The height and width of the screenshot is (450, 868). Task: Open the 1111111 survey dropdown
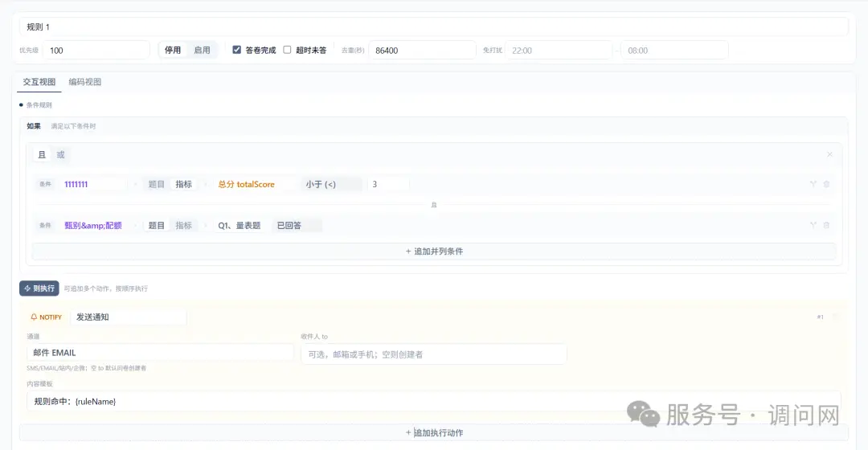[93, 184]
